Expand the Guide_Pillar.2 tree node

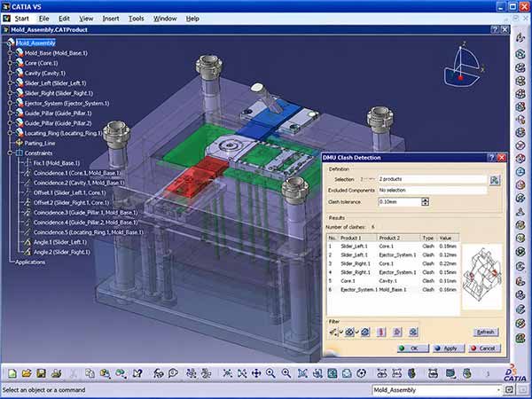click(x=10, y=123)
